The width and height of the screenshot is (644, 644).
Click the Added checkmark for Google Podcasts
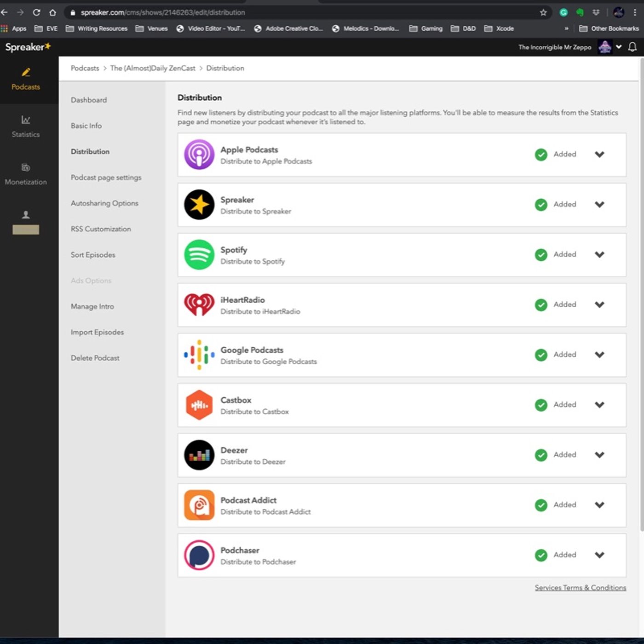pyautogui.click(x=541, y=355)
